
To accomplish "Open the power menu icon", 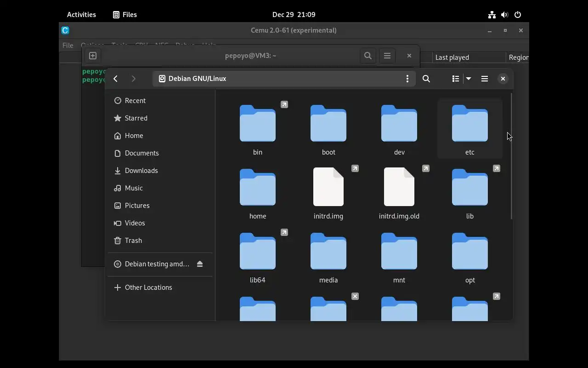I will pyautogui.click(x=518, y=15).
